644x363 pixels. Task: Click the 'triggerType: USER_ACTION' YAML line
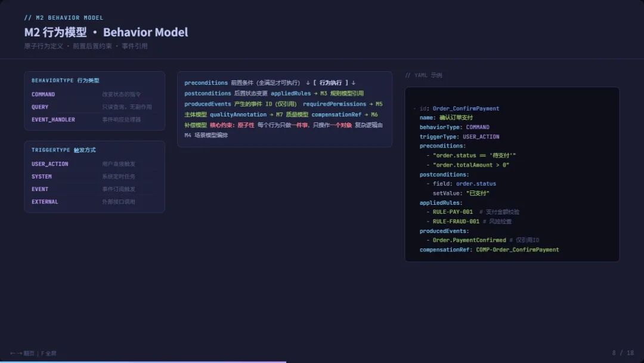(x=459, y=137)
